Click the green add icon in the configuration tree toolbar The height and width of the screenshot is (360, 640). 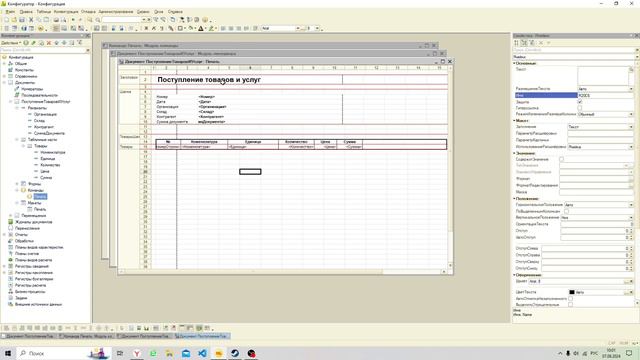pos(26,43)
